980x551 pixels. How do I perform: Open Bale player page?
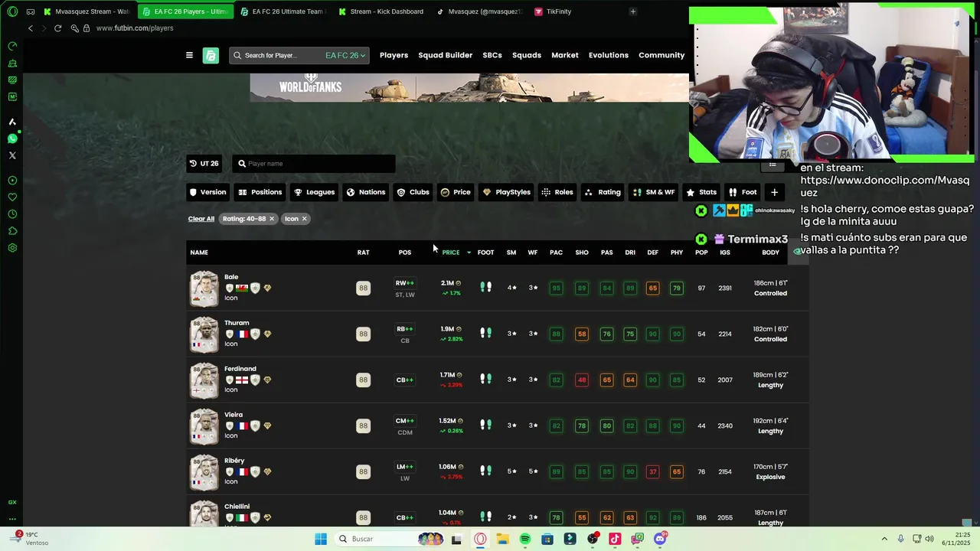coord(231,277)
